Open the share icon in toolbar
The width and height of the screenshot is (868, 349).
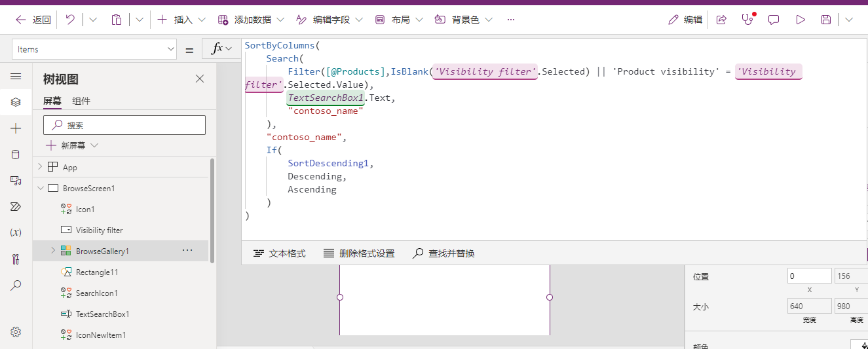[x=721, y=20]
